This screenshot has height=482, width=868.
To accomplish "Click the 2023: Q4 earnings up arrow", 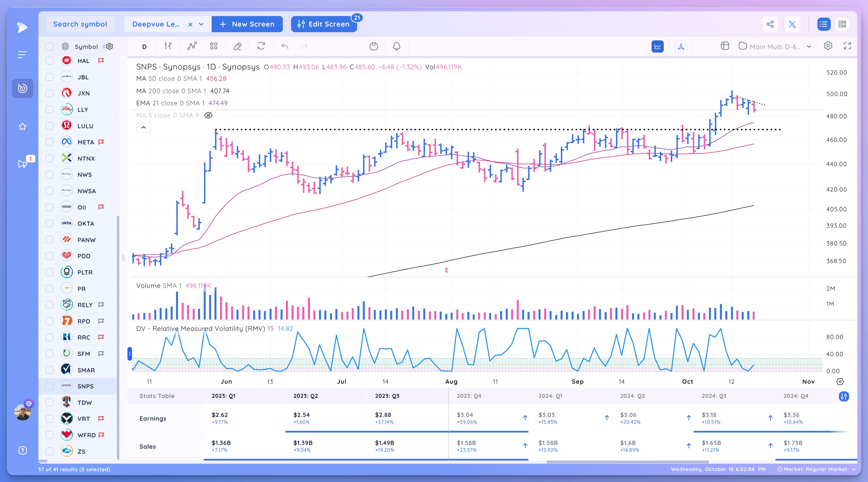I will pos(525,418).
